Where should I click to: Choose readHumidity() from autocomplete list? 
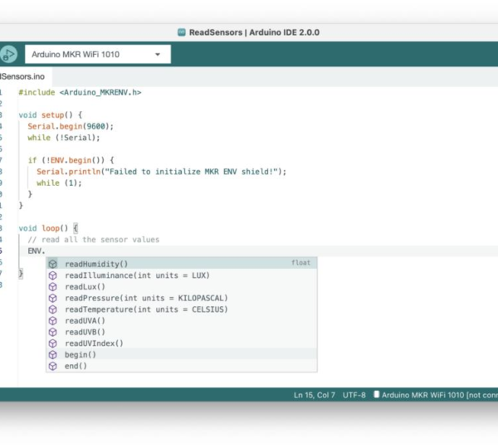point(182,264)
